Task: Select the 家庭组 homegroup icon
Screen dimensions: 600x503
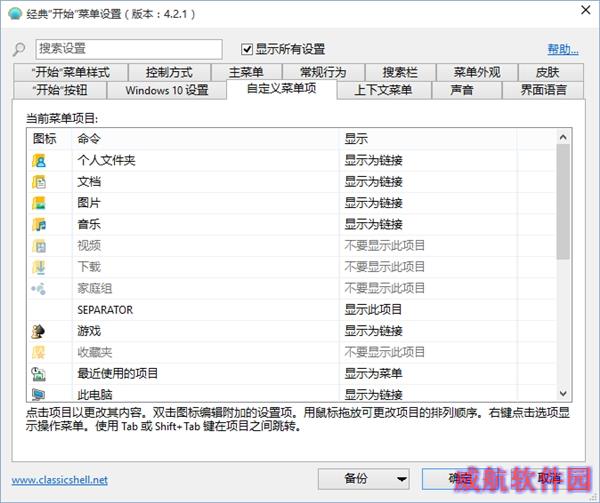Action: pos(39,288)
